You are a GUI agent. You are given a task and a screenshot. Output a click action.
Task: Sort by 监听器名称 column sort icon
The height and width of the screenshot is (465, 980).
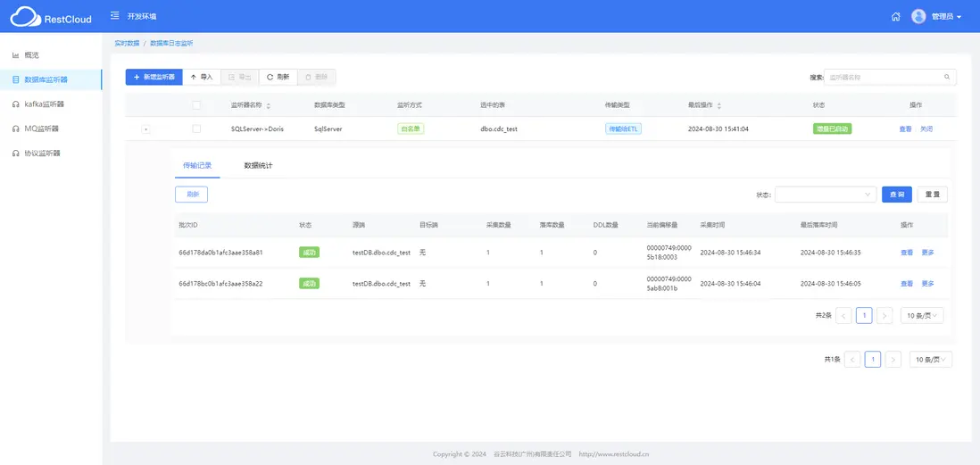coord(268,105)
